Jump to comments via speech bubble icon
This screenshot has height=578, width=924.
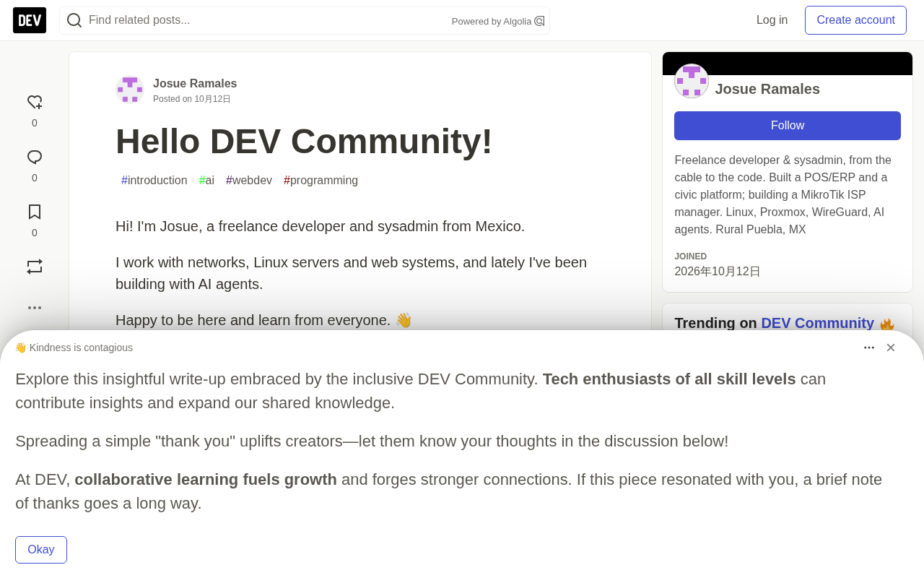pyautogui.click(x=35, y=158)
